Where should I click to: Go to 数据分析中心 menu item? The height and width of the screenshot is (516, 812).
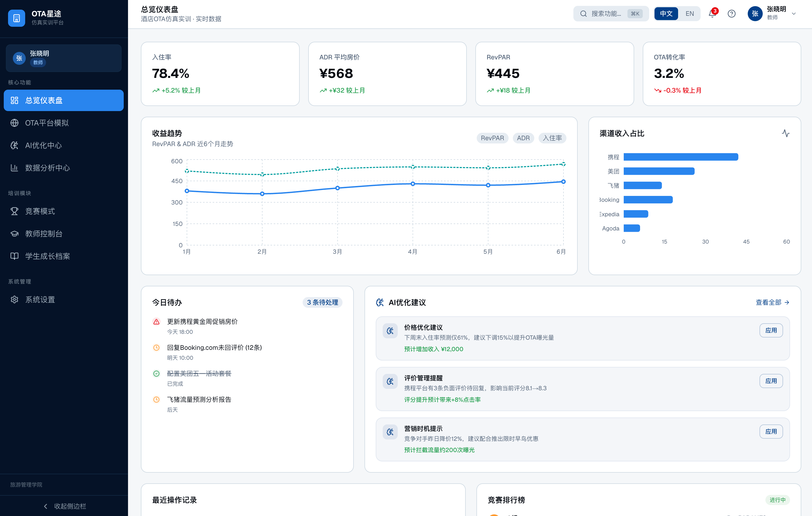48,168
